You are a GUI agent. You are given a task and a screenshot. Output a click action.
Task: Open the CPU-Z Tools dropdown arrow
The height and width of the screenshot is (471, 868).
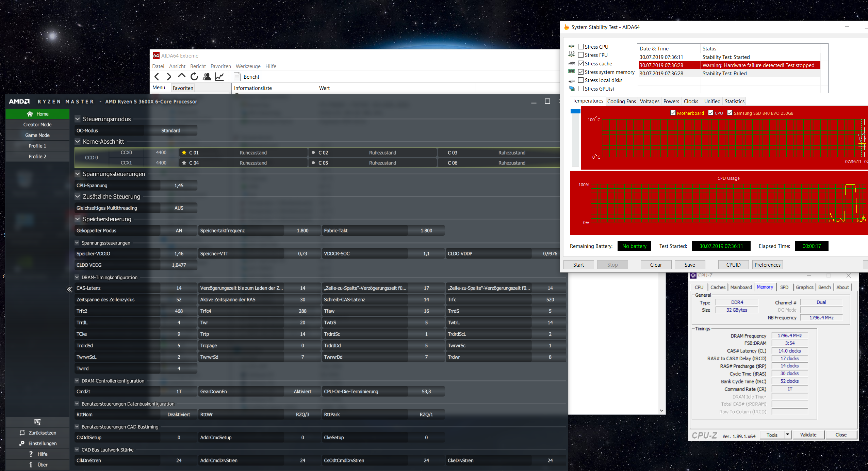(x=787, y=435)
